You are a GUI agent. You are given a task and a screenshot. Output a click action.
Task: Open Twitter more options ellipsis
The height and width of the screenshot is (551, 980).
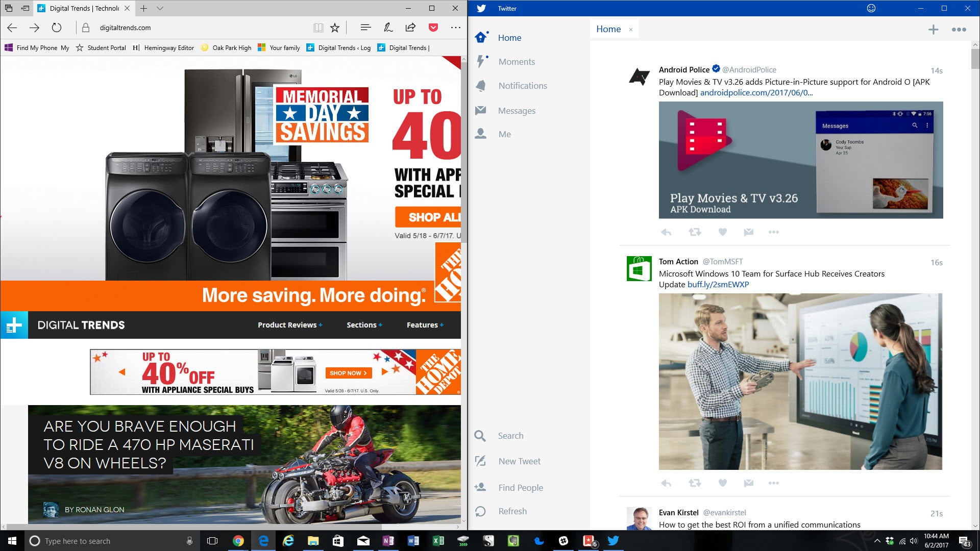[959, 30]
